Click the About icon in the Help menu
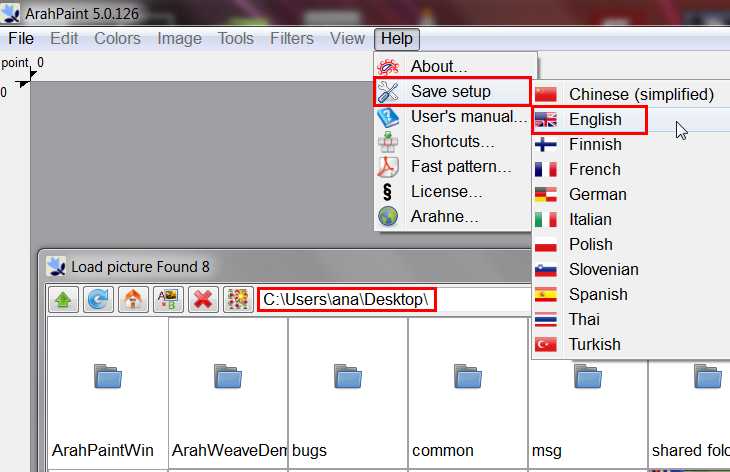This screenshot has width=730, height=472. [388, 67]
